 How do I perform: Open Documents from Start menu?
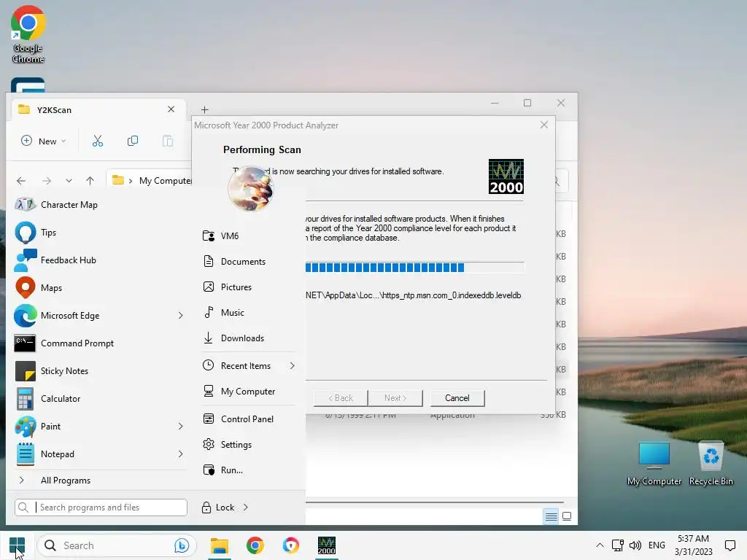click(x=243, y=262)
